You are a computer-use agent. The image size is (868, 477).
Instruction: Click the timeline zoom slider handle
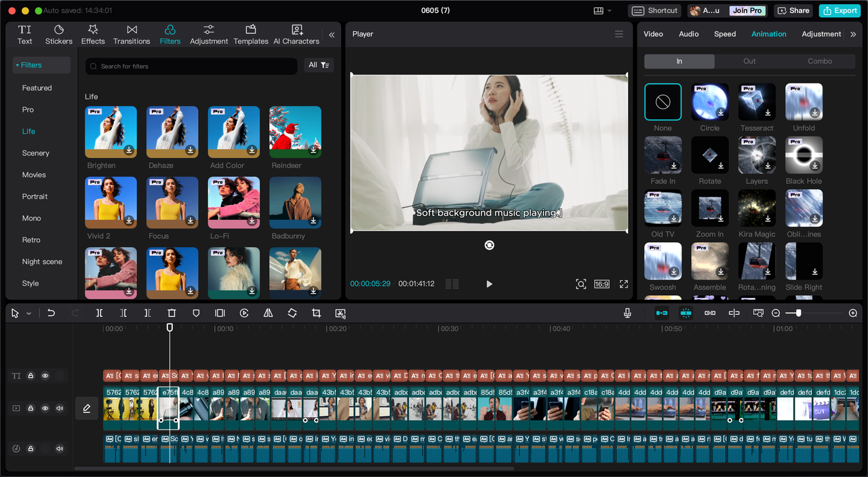pyautogui.click(x=798, y=313)
